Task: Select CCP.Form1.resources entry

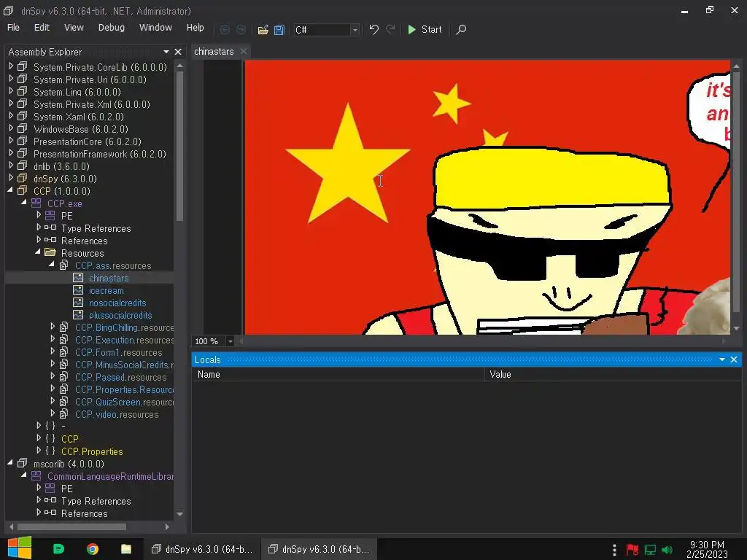Action: (119, 352)
